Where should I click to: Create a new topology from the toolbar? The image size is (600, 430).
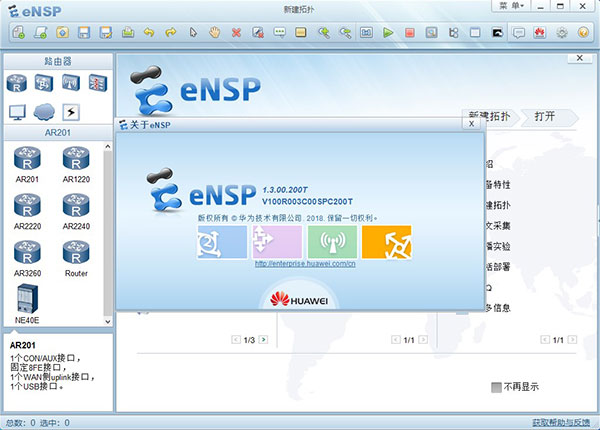click(19, 33)
